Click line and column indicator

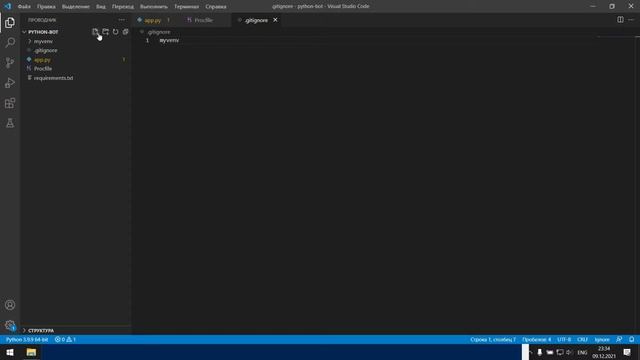tap(493, 339)
